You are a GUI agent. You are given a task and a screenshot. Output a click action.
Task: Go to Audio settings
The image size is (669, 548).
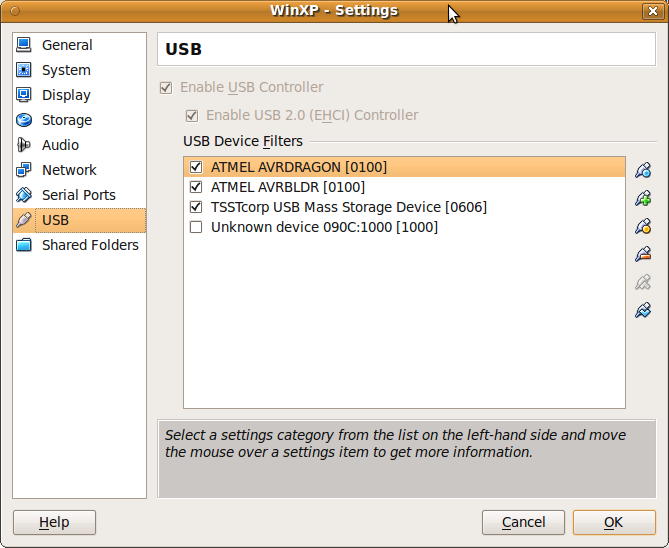(x=60, y=145)
